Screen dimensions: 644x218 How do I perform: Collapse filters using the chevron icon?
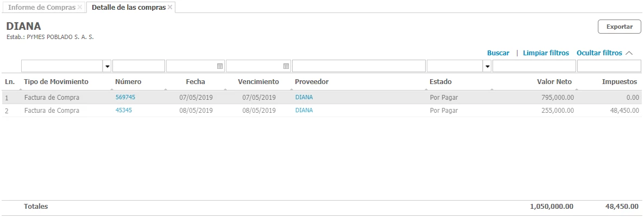[629, 53]
